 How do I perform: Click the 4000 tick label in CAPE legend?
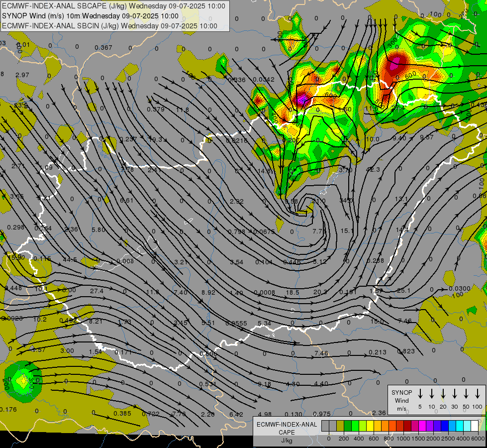(x=463, y=439)
